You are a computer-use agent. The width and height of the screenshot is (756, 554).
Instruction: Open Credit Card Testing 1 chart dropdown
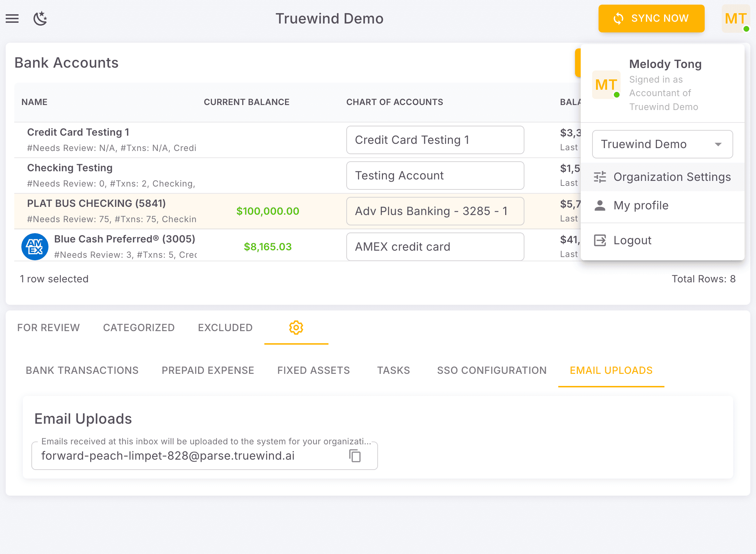point(435,140)
